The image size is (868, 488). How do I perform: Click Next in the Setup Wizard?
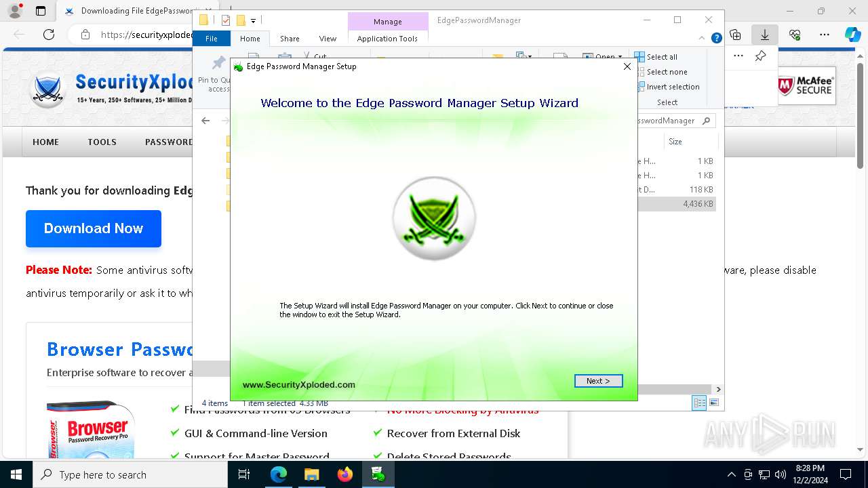point(598,381)
